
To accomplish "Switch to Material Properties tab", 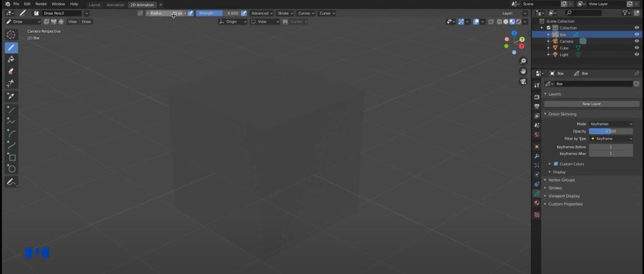I will click(536, 202).
